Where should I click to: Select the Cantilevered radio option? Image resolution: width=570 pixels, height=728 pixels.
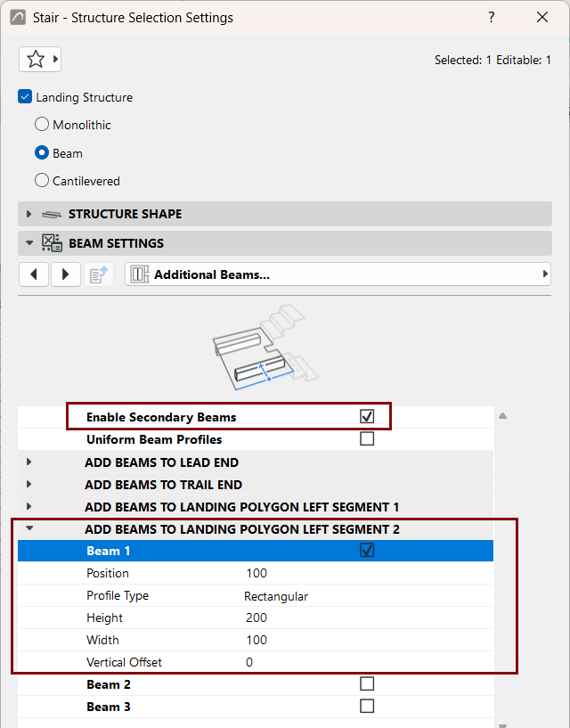click(42, 180)
